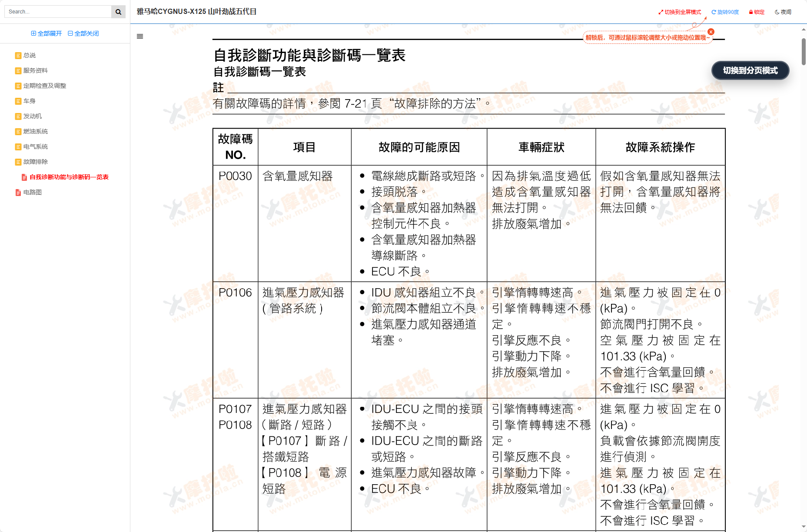Click subheading 自我診斷碼一覽表
The image size is (807, 532).
coord(259,72)
